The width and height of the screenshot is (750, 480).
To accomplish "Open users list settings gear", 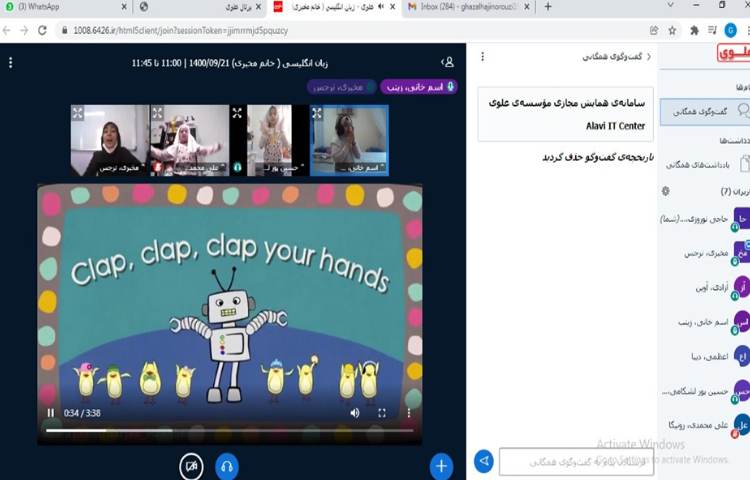I will coord(665,191).
